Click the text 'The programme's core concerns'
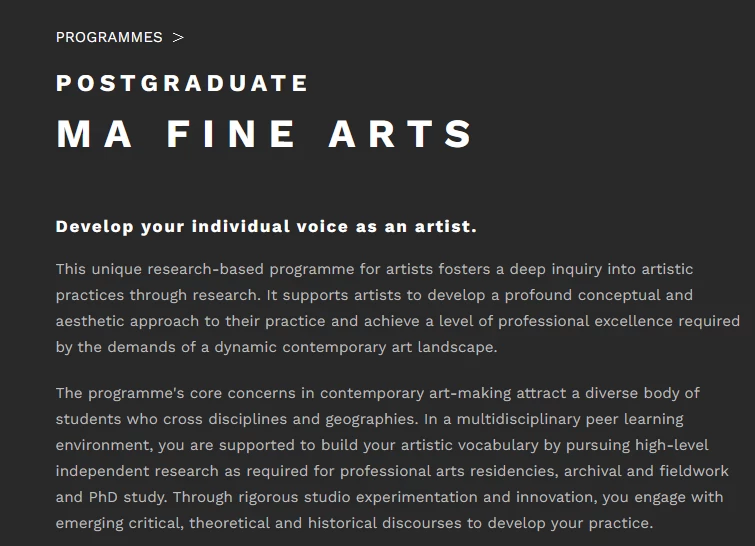The width and height of the screenshot is (755, 546). [176, 393]
